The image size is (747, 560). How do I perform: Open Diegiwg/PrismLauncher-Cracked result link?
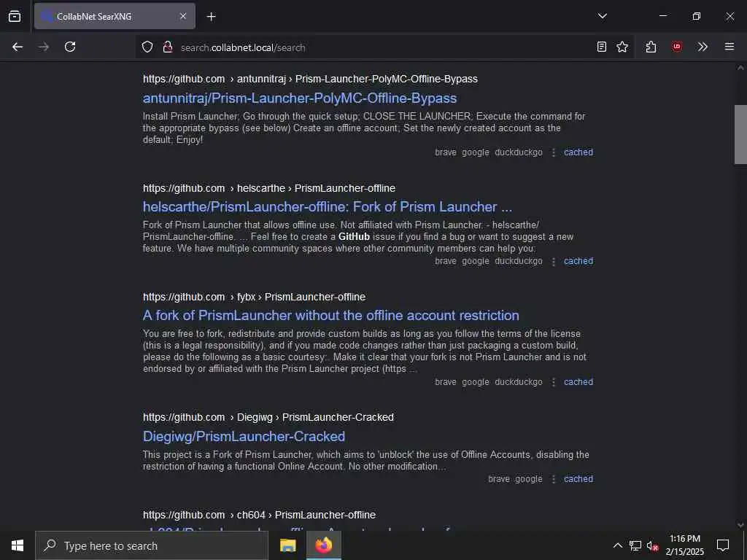coord(244,436)
